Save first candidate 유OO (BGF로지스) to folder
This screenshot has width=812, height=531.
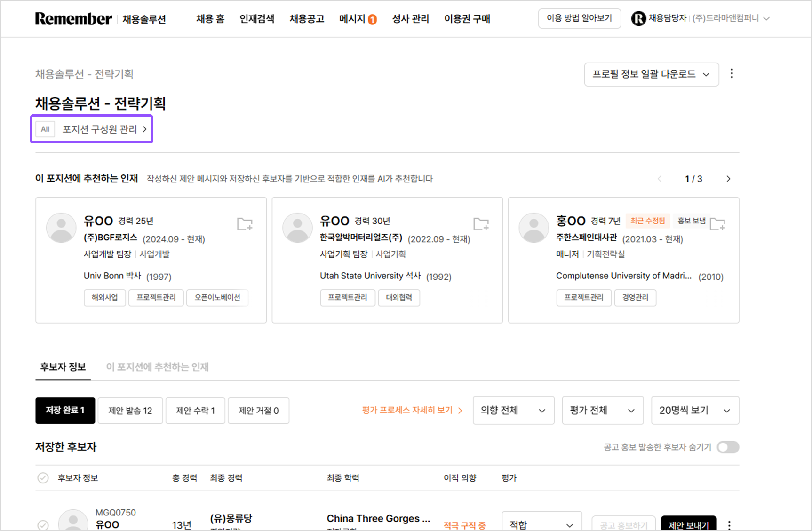[245, 224]
